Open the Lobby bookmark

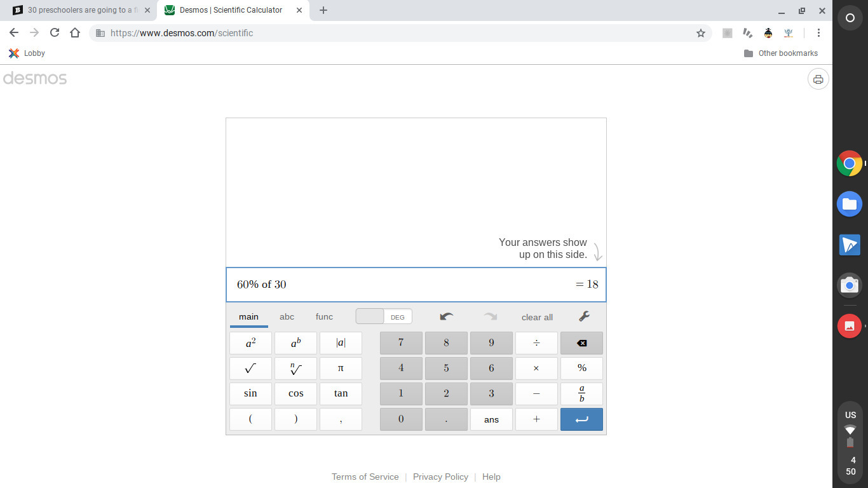tap(27, 53)
